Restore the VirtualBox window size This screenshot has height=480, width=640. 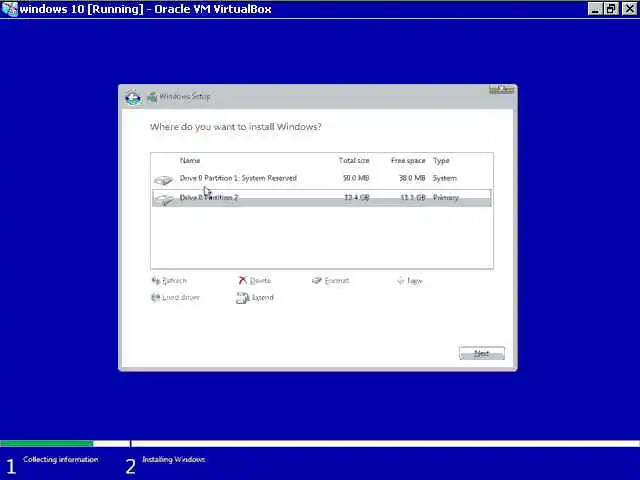pyautogui.click(x=611, y=9)
